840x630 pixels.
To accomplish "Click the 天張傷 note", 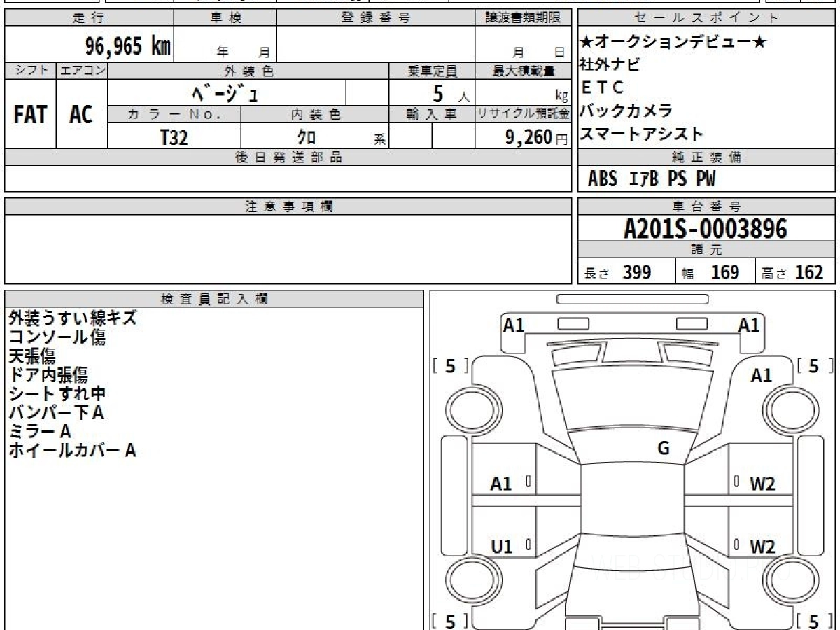I will point(32,356).
